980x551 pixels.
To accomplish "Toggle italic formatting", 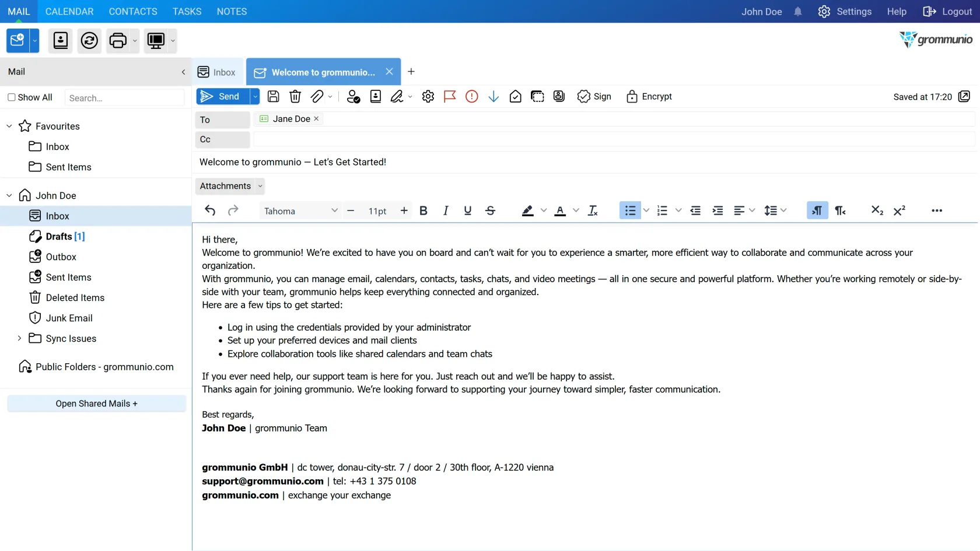I will point(446,210).
